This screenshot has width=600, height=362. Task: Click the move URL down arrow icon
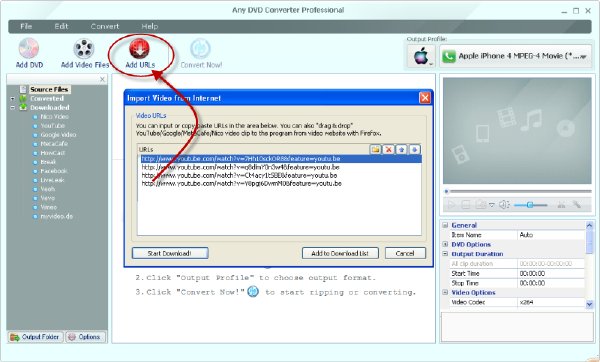click(x=414, y=150)
